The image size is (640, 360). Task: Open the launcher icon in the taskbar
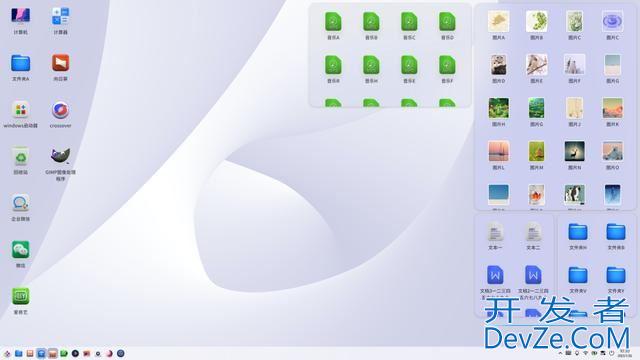click(7, 353)
